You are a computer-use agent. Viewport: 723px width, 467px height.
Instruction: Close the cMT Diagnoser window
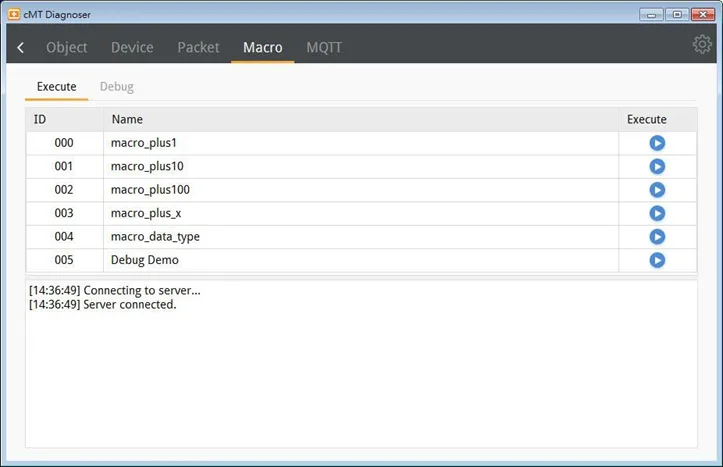[703, 15]
